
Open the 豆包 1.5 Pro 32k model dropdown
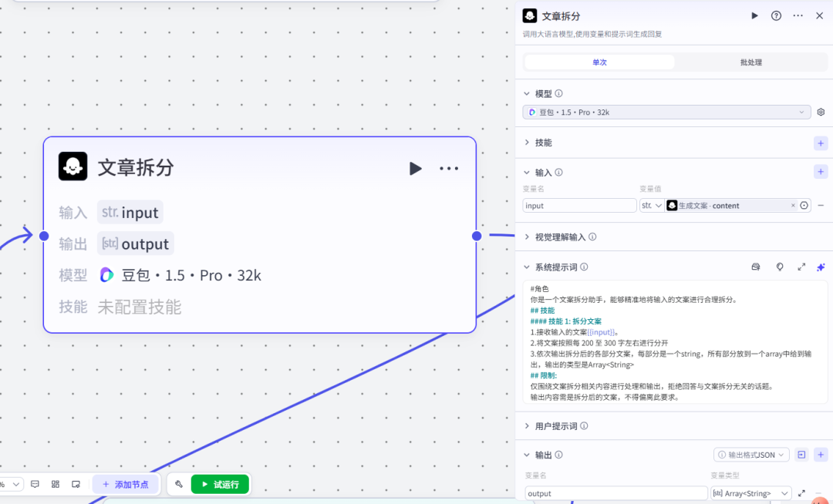click(x=666, y=112)
